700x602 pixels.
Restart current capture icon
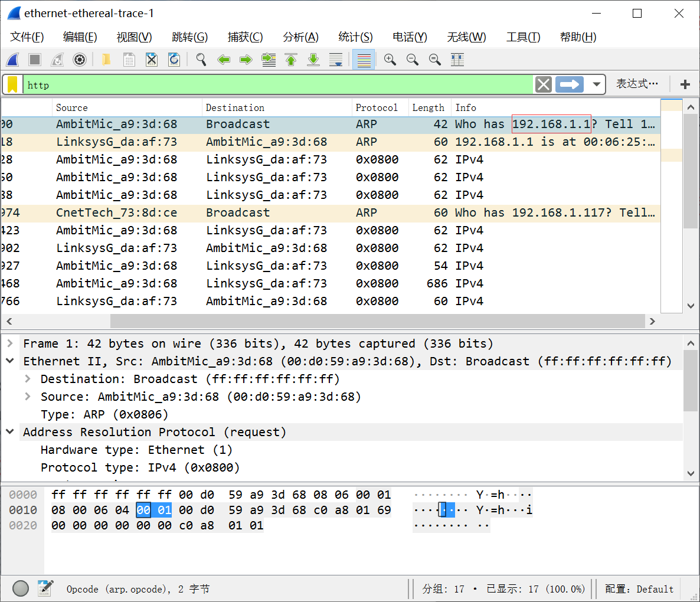[x=57, y=60]
